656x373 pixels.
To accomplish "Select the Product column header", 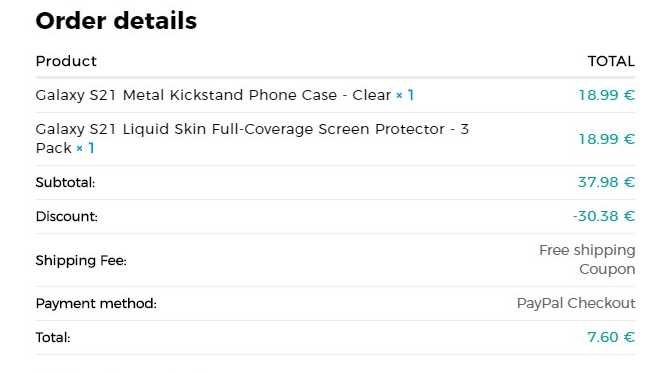I will coord(66,61).
